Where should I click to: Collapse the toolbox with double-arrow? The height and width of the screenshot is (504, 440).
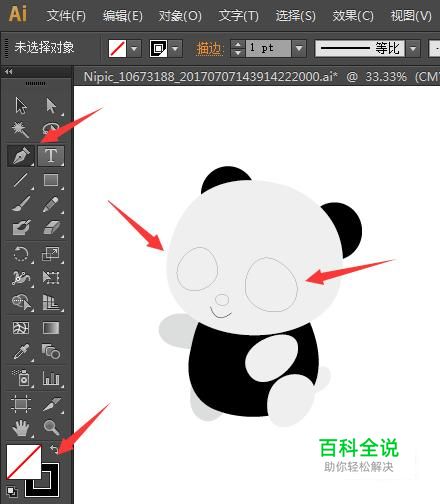tap(9, 72)
